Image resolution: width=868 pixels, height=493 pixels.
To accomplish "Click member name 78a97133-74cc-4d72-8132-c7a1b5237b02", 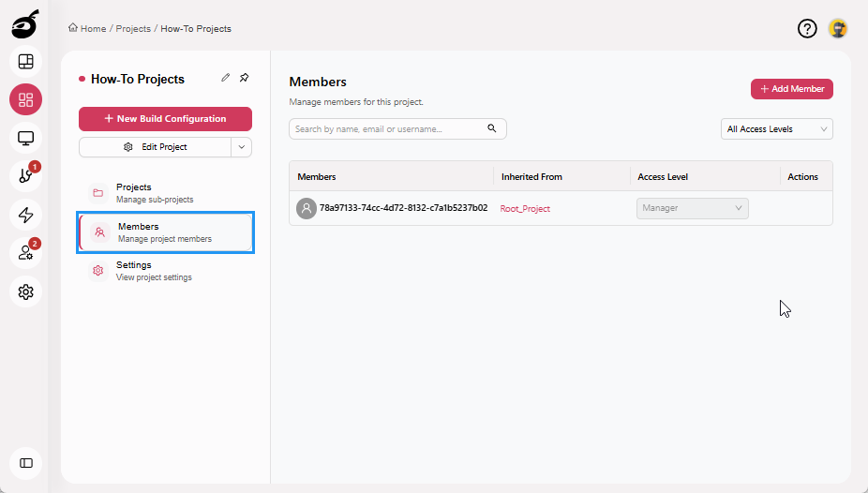I will (404, 208).
